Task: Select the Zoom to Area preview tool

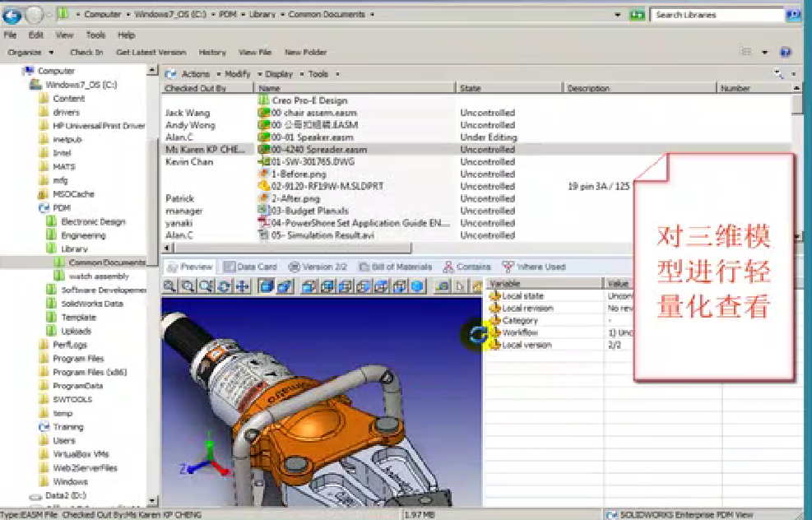Action: point(188,286)
